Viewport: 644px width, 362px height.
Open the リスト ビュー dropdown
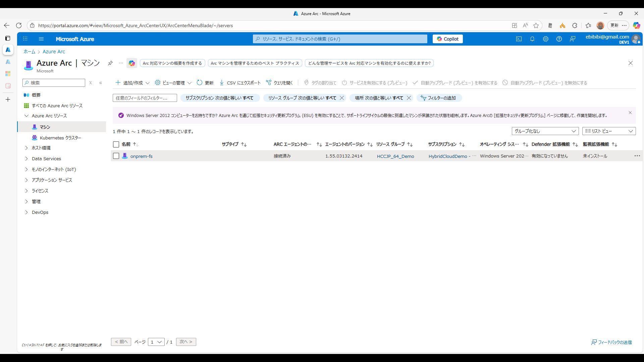pyautogui.click(x=609, y=131)
